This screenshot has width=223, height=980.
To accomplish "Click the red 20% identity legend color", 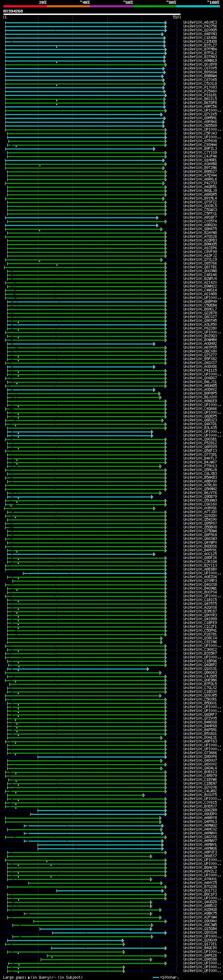I will click(x=25, y=6).
